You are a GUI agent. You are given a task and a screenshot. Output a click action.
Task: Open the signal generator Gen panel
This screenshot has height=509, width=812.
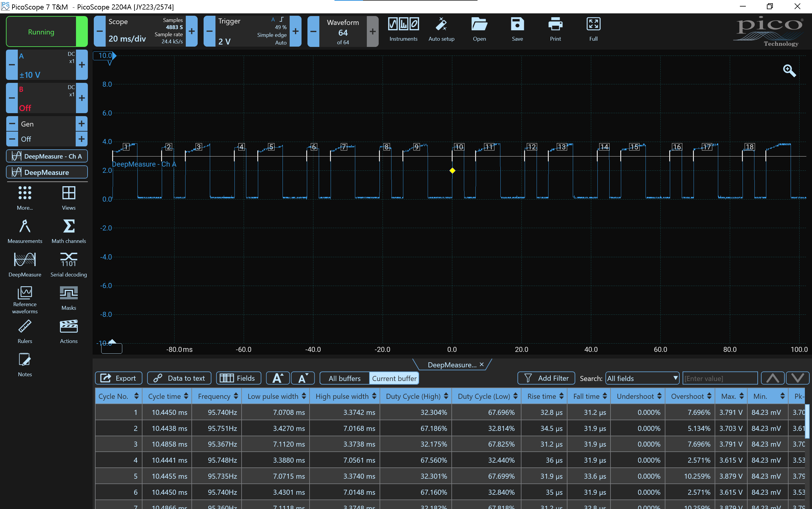coord(47,124)
